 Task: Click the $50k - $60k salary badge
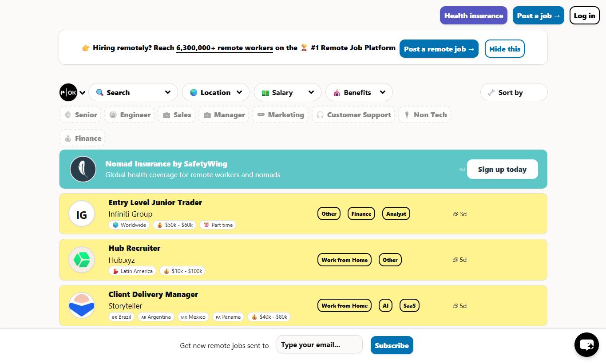[x=174, y=225]
